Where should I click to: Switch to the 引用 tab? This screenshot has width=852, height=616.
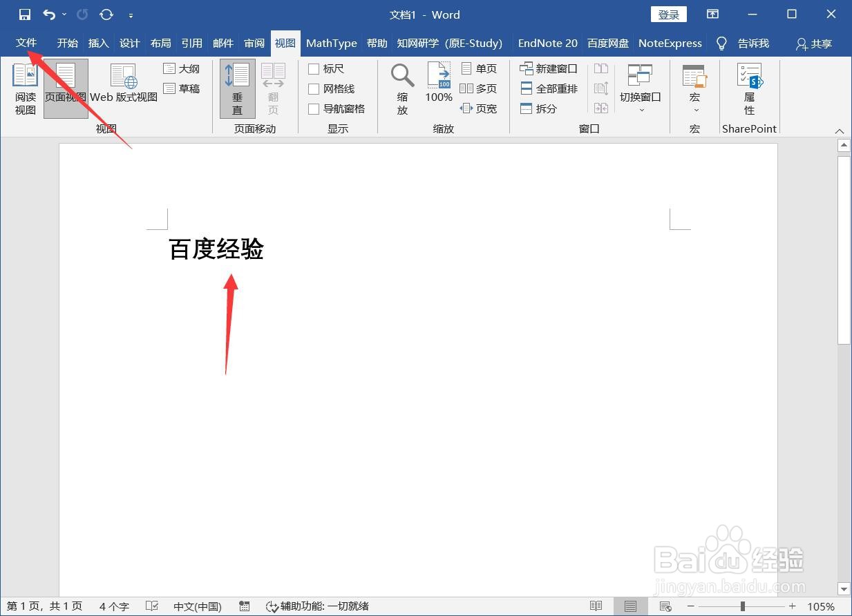tap(192, 43)
